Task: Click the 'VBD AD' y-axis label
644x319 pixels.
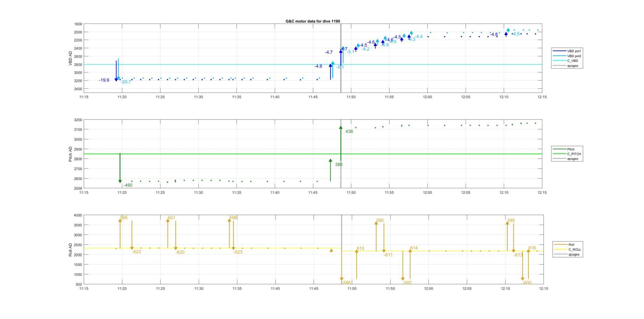Action: 70,58
